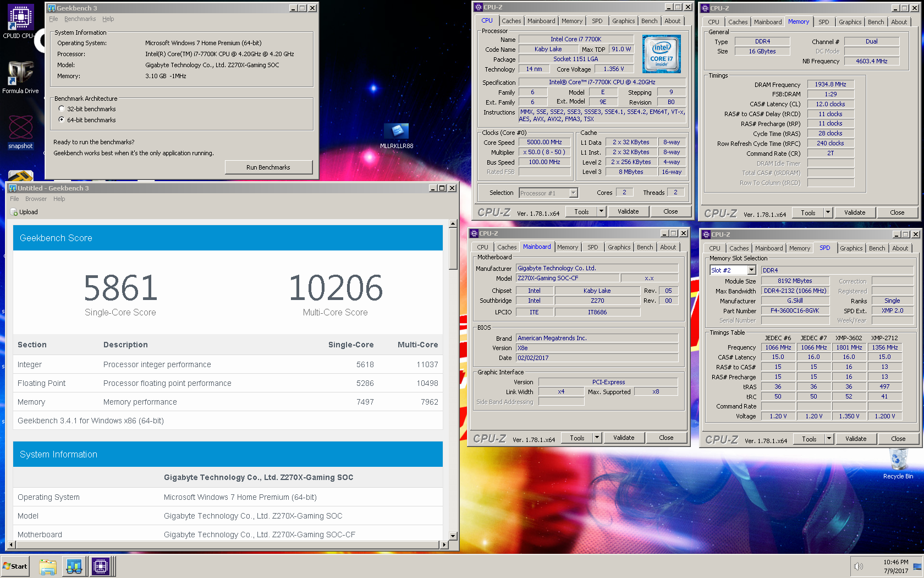
Task: Click Tools button in Mainboard window
Action: [577, 438]
